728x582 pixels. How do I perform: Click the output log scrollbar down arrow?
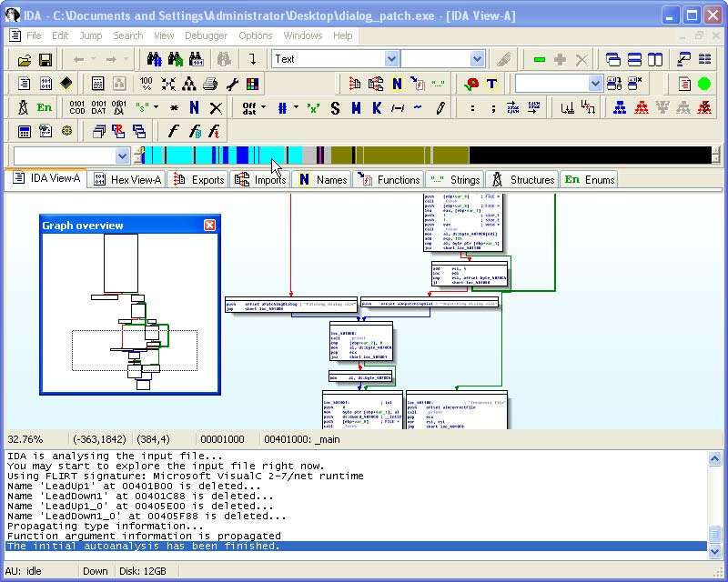tap(715, 551)
